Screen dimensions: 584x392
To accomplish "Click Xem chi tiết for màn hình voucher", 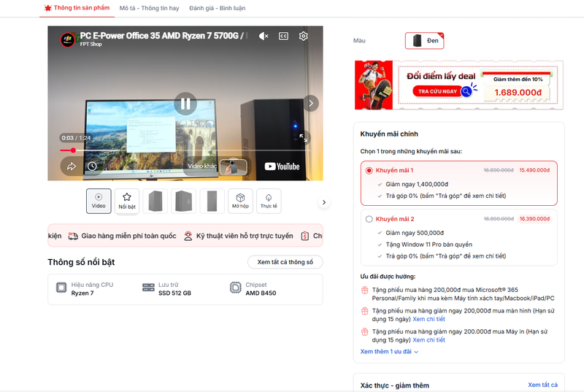I will 429,319.
